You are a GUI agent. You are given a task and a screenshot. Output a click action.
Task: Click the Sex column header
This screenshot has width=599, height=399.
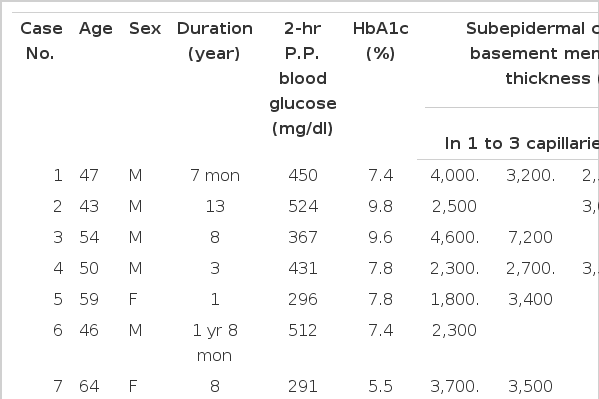pos(145,29)
